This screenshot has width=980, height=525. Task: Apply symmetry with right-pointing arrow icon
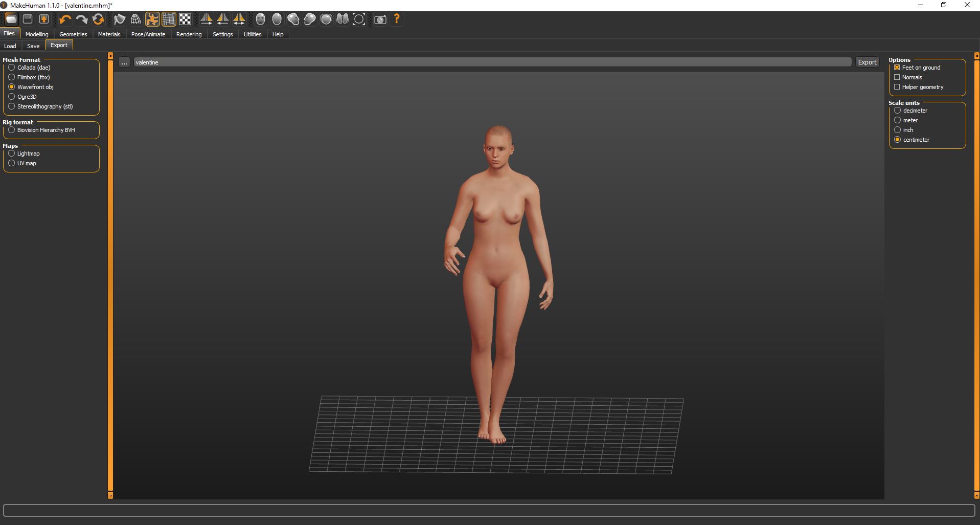(207, 19)
